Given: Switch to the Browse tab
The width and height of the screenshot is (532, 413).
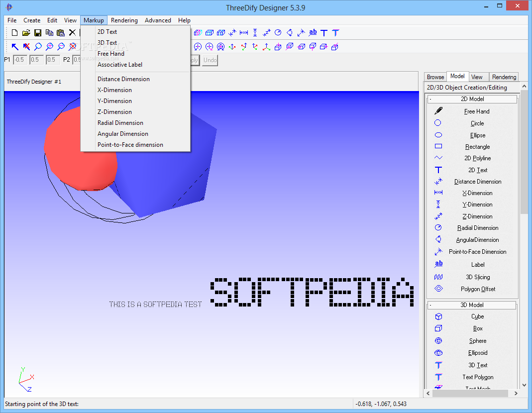Looking at the screenshot, I should click(435, 77).
